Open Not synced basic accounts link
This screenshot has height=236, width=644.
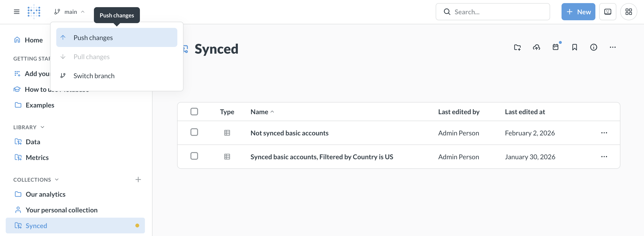289,133
